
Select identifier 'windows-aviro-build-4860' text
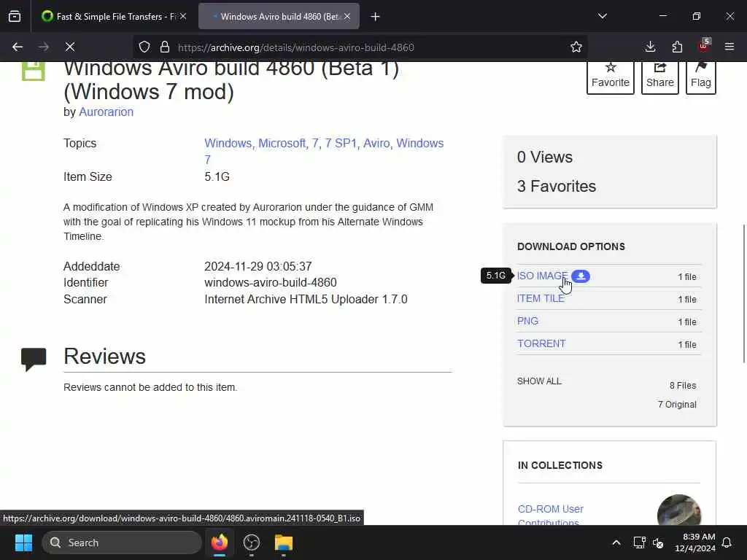[271, 282]
